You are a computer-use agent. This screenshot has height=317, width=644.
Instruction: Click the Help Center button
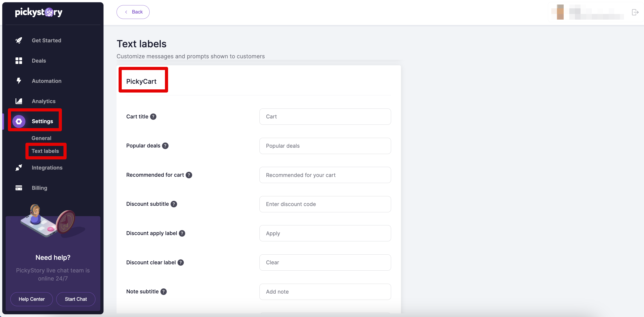click(x=32, y=299)
